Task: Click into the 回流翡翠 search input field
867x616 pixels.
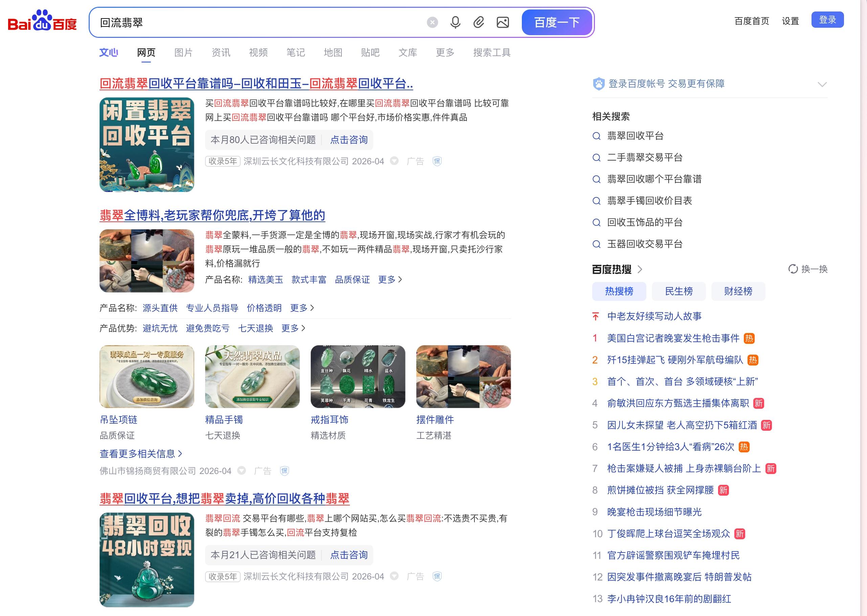Action: 258,23
